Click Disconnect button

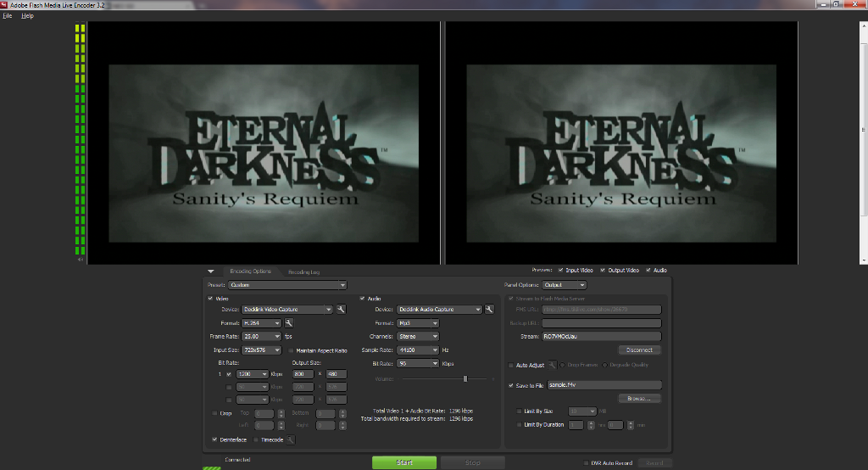point(639,350)
